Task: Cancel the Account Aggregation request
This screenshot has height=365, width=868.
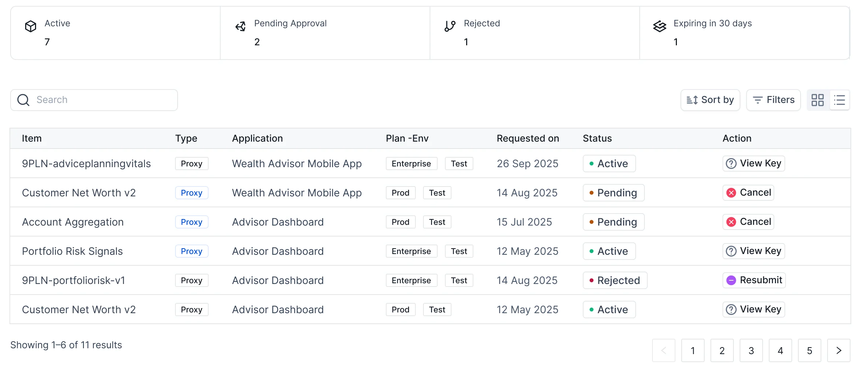Action: click(748, 222)
